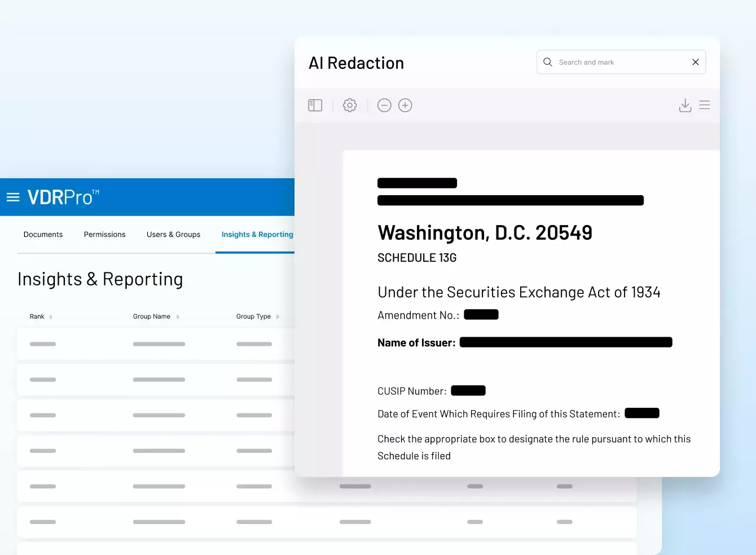Select the redacted CUSIP Number box
The width and height of the screenshot is (756, 555).
pyautogui.click(x=468, y=390)
